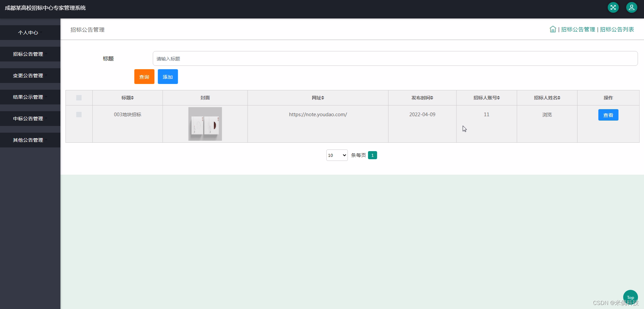The image size is (644, 309).
Task: Click the fullscreen toggle icon in header
Action: [613, 7]
